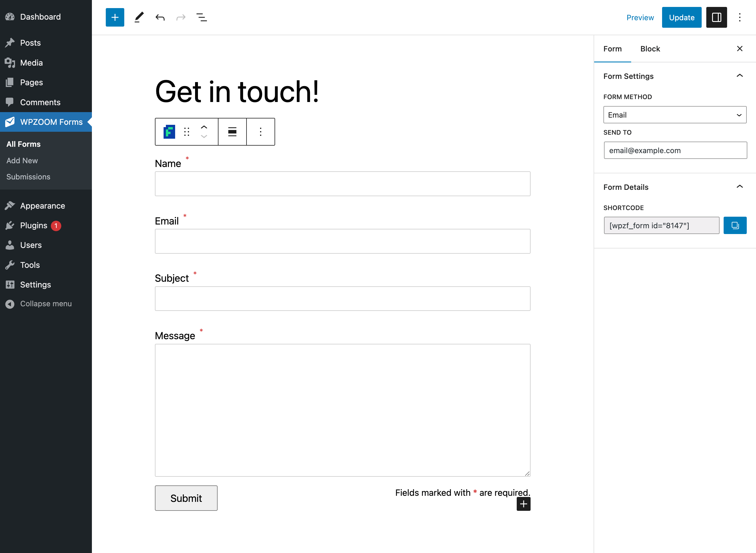Open the Posts menu
This screenshot has height=553, width=756.
(46, 43)
